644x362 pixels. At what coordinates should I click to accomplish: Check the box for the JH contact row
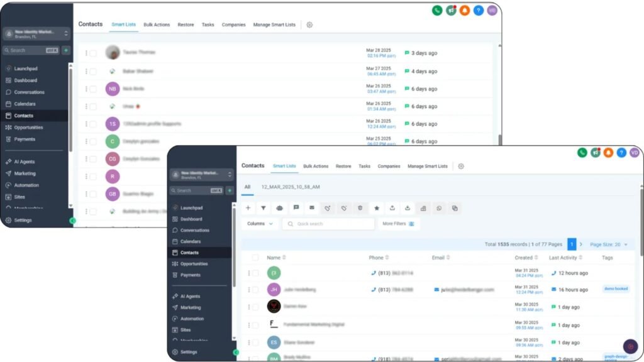(255, 290)
